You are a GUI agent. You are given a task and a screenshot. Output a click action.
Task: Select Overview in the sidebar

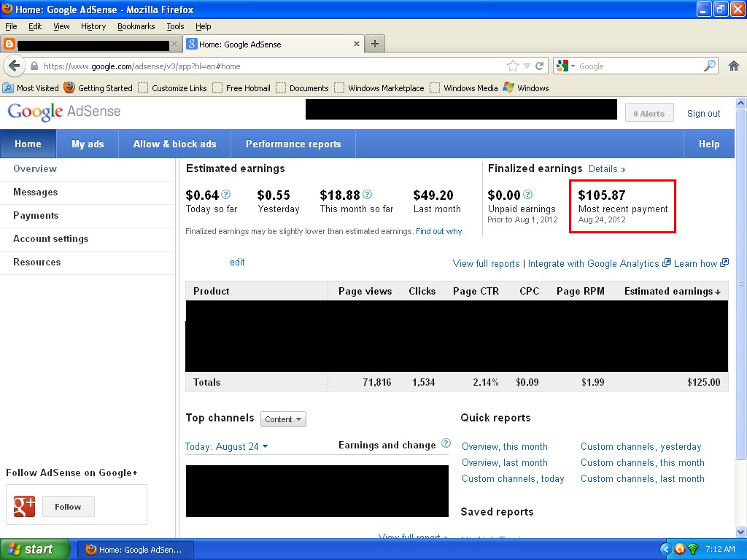click(88, 169)
